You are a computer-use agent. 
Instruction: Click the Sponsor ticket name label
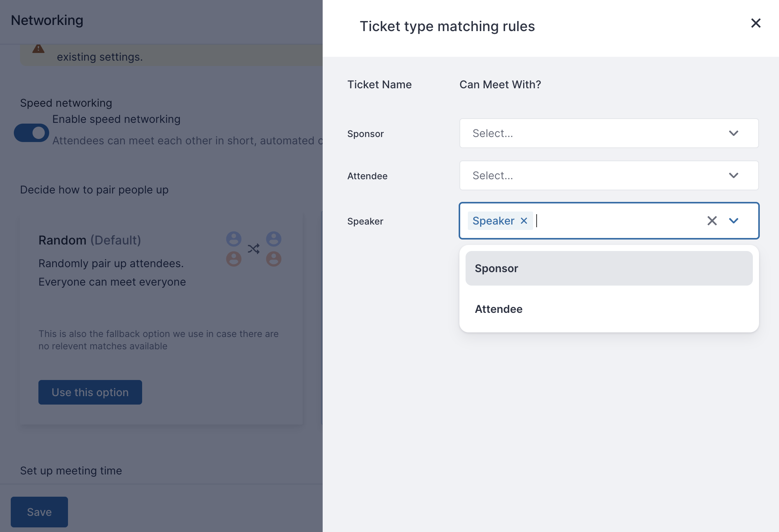tap(365, 134)
